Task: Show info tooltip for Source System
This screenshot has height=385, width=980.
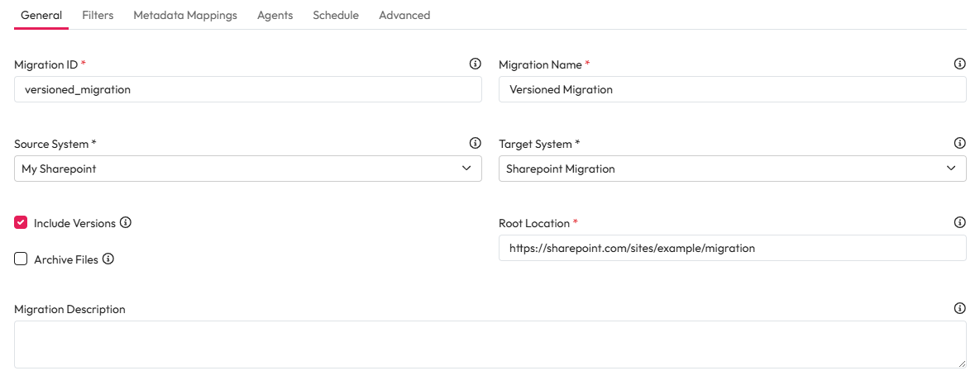Action: pyautogui.click(x=475, y=143)
